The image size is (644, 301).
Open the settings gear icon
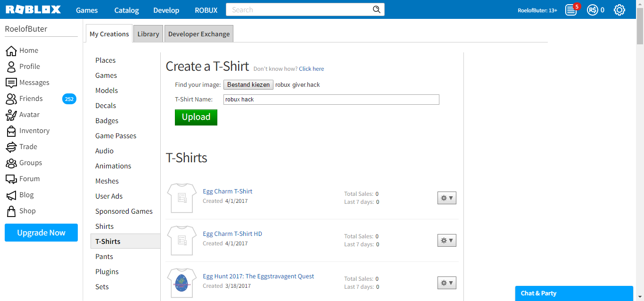pyautogui.click(x=619, y=10)
